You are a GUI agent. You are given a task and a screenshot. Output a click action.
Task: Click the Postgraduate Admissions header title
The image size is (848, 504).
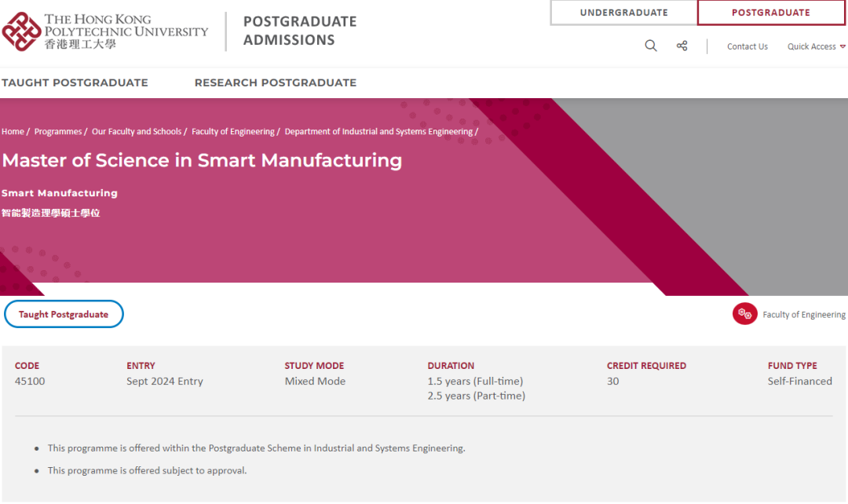(300, 31)
